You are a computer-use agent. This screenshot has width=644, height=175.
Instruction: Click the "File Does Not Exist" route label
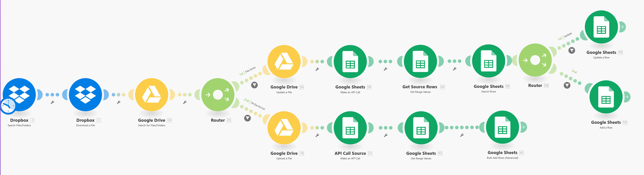pos(258,106)
